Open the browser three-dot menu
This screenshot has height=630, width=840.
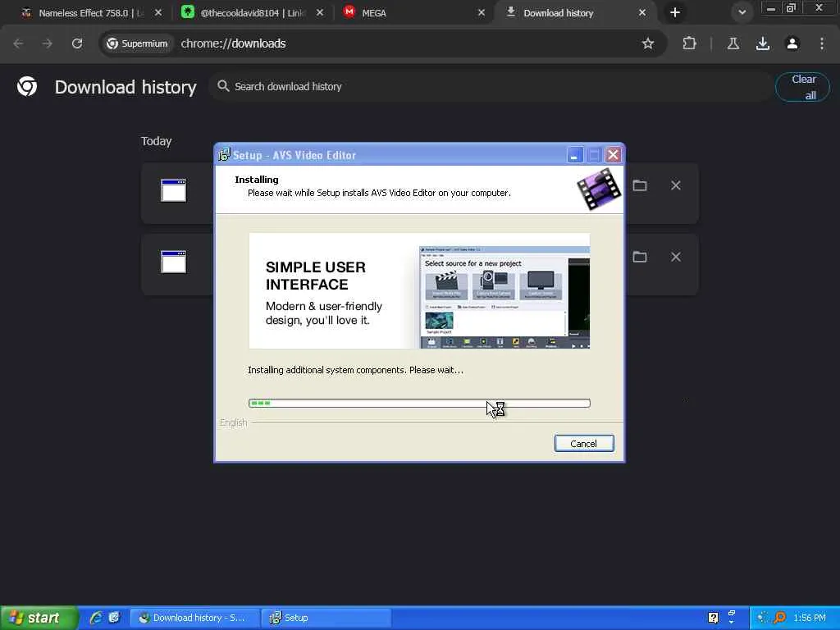(822, 43)
